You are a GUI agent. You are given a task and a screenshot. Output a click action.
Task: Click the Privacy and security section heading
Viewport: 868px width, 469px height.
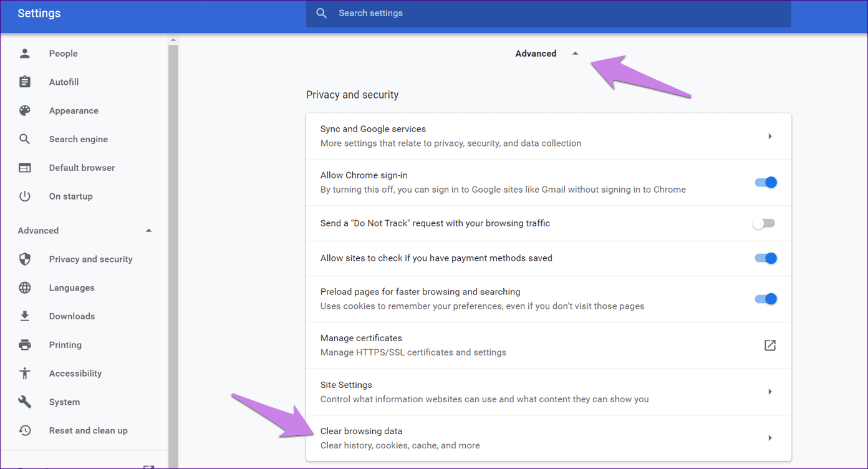pos(352,95)
